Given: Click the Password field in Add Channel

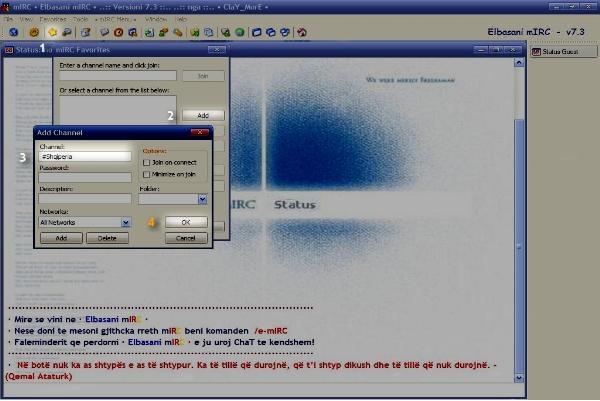Looking at the screenshot, I should (85, 178).
